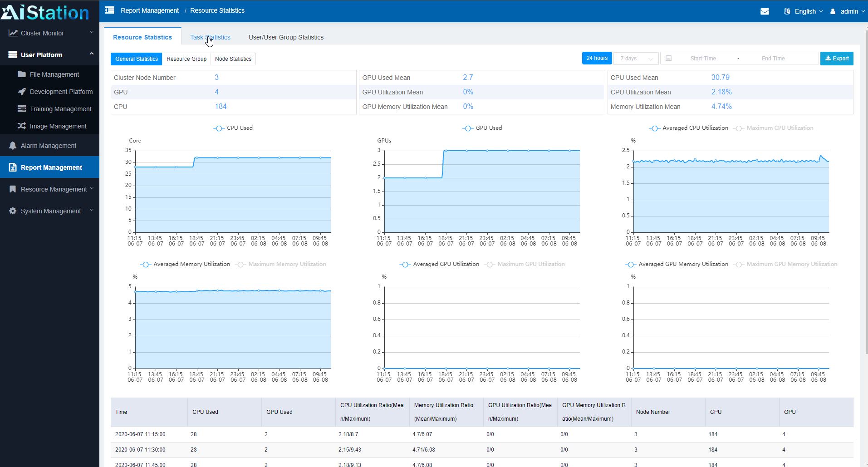Open Training Management in sidebar
The image size is (868, 467).
60,109
